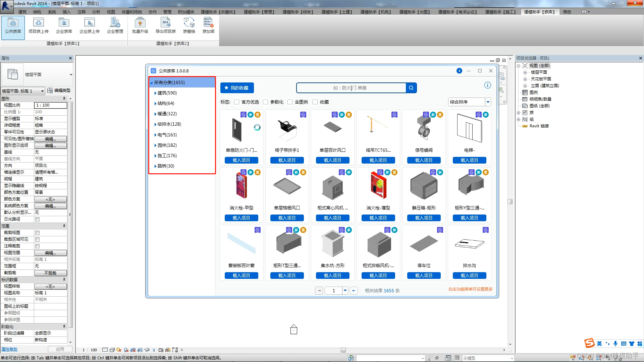
Task: Enable the 官方优选 checkbox
Action: pos(237,102)
